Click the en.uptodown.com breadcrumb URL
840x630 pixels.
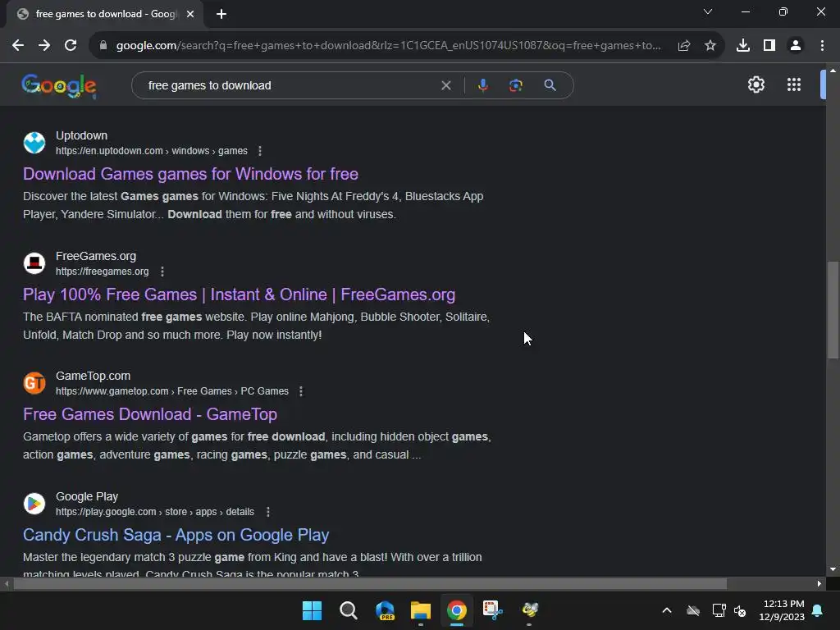pos(152,151)
